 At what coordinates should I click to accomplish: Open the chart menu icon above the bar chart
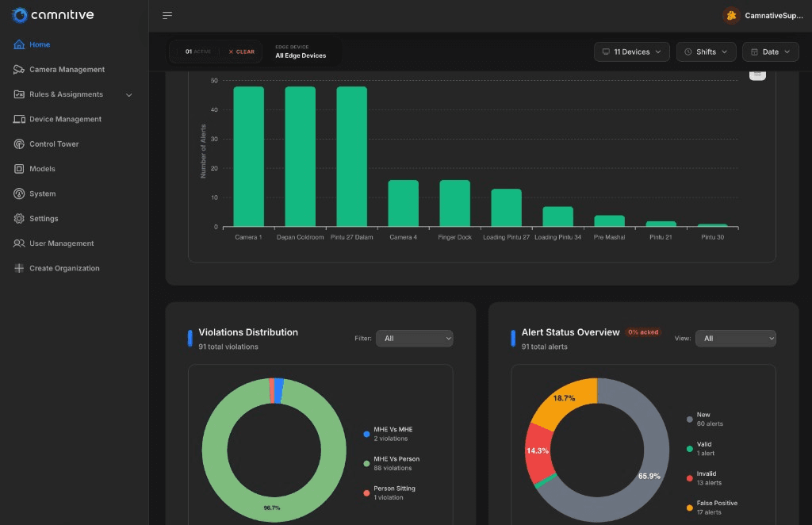click(x=757, y=75)
